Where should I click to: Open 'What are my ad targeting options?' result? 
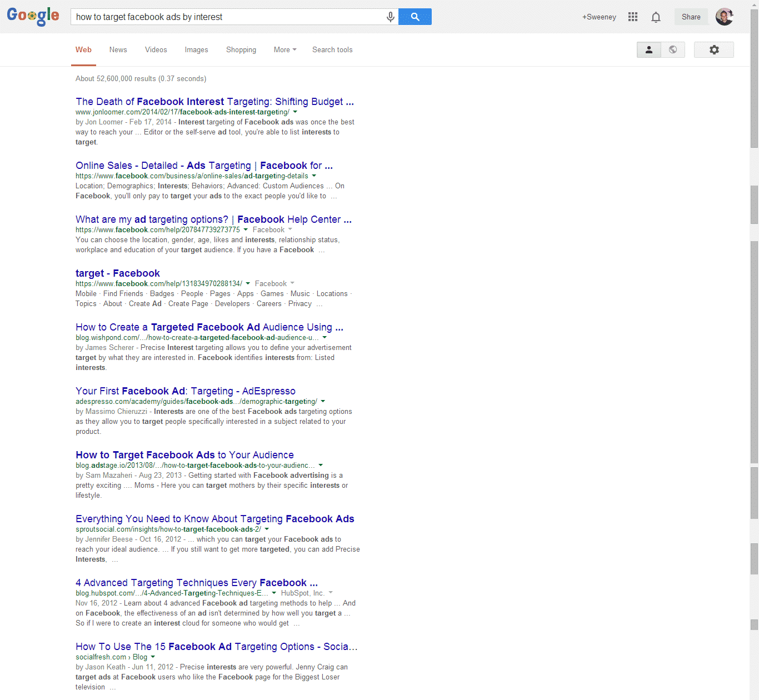[x=213, y=219]
